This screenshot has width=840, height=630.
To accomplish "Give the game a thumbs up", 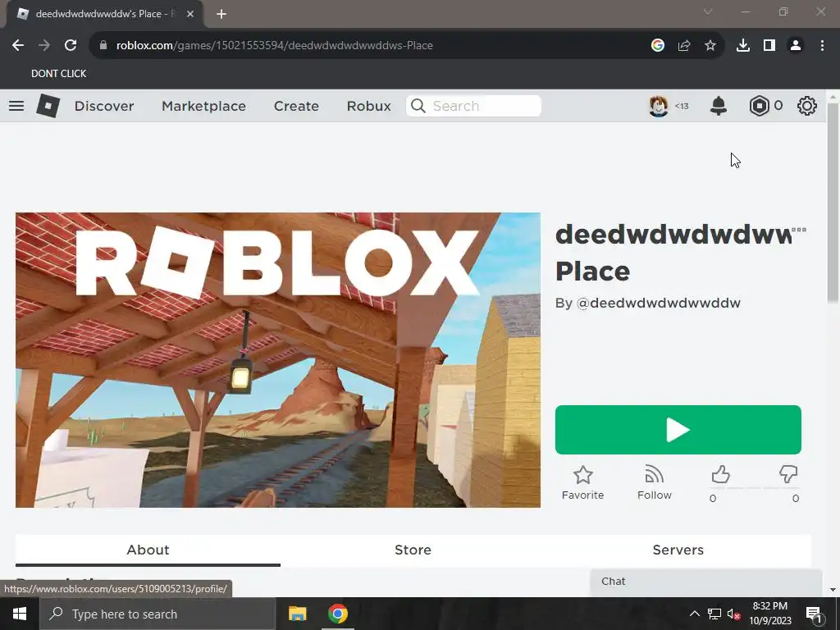I will 720,475.
